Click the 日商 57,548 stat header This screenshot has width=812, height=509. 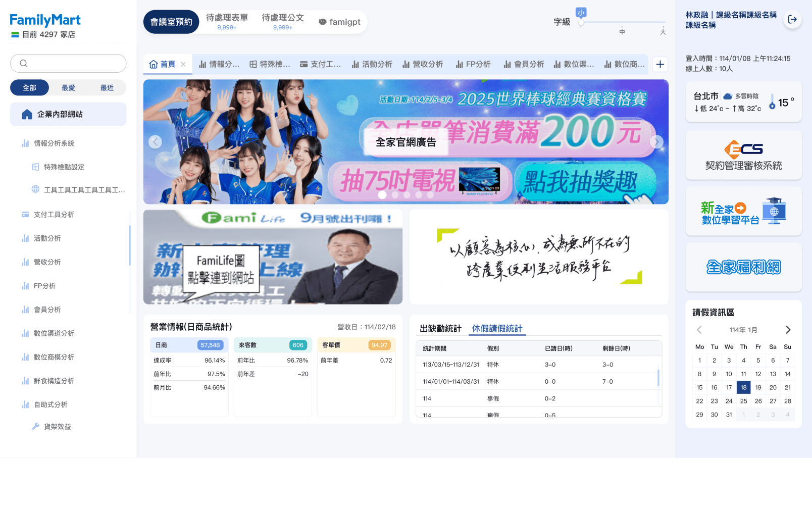(x=189, y=345)
